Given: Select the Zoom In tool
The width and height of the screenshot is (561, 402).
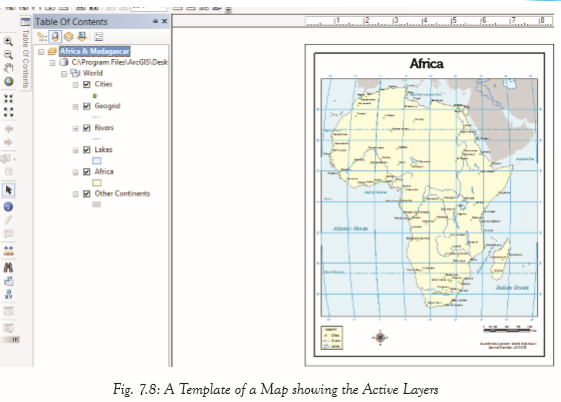Looking at the screenshot, I should (x=8, y=41).
